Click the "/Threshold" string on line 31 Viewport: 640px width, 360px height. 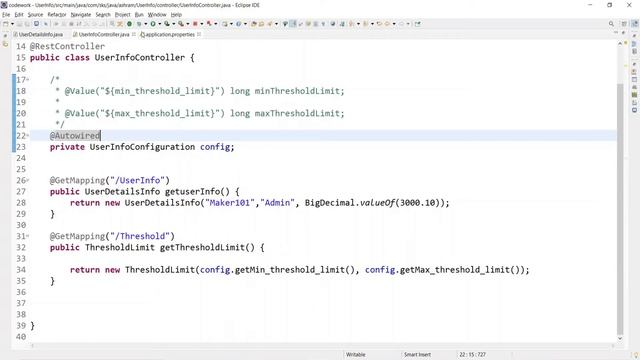pyautogui.click(x=140, y=236)
